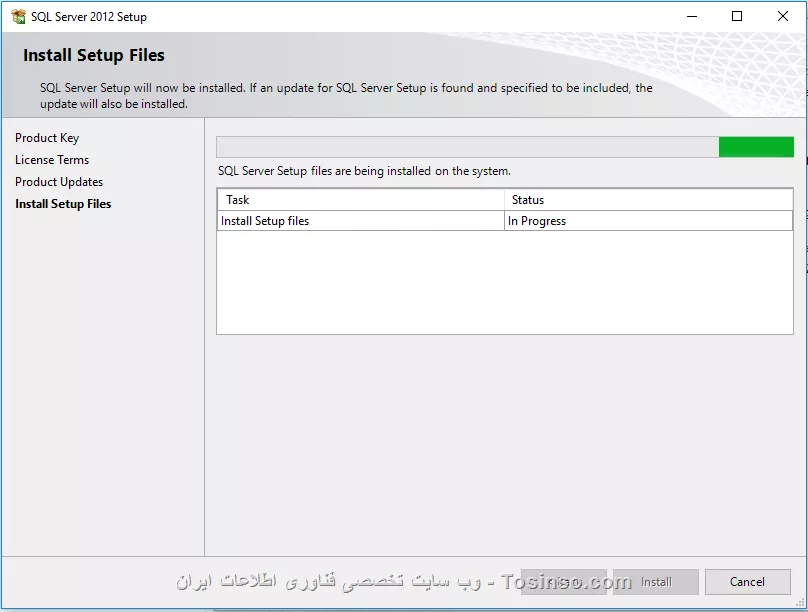This screenshot has height=612, width=808.
Task: Click the green setup progress bar
Action: coord(505,147)
